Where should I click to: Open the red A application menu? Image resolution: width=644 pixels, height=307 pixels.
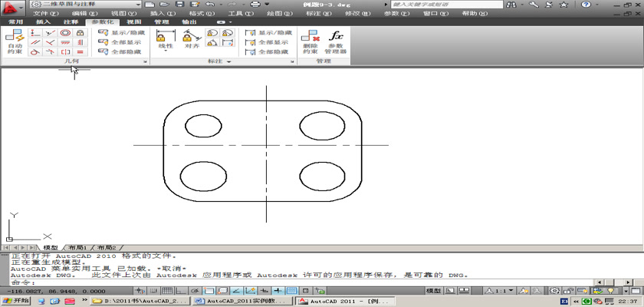point(14,7)
